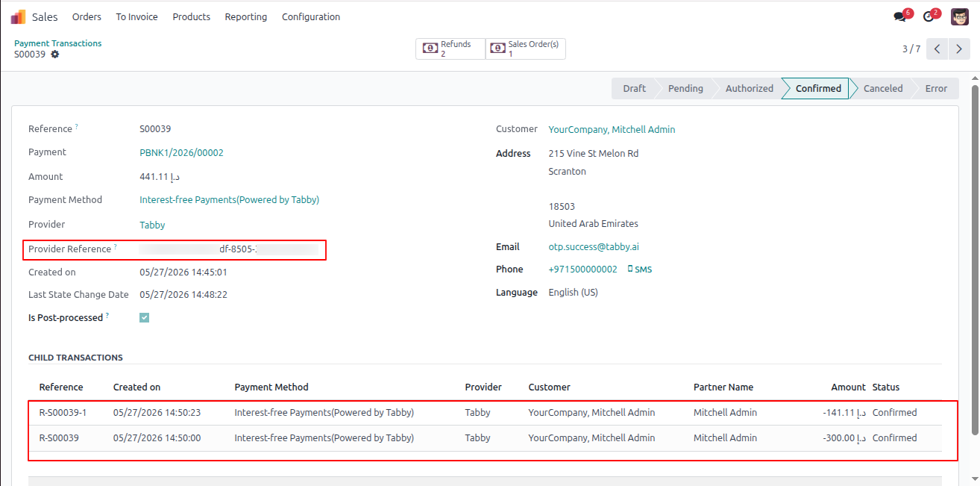Open the Reporting menu
The image size is (980, 486).
245,16
